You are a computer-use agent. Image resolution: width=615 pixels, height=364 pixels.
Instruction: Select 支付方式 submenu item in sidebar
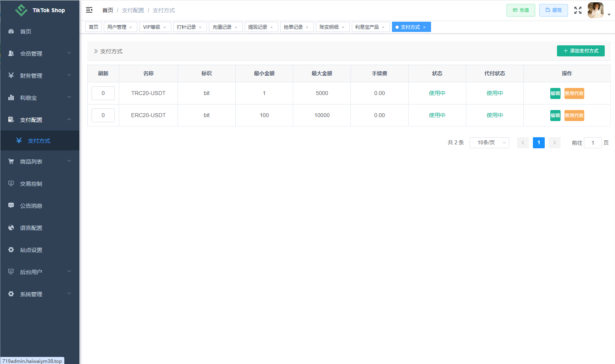click(39, 141)
